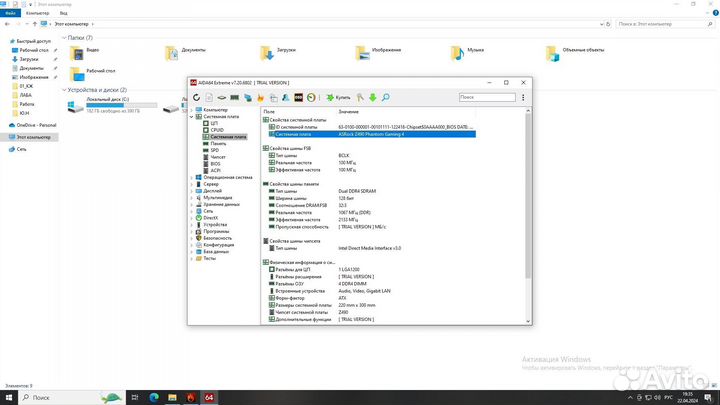Click the AIDA64 Поиск search field
Screen dimensions: 720x405
coord(487,97)
